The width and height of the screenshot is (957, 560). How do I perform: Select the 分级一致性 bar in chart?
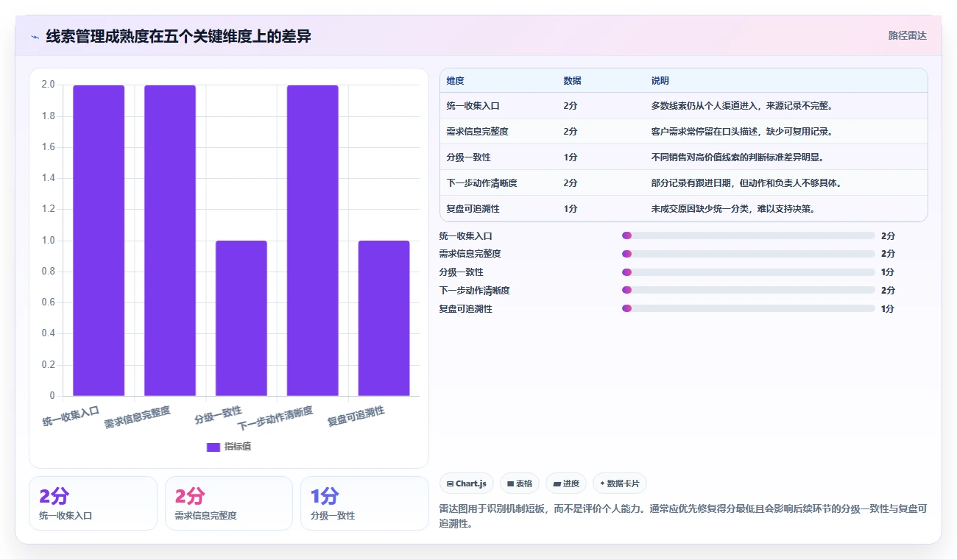pos(241,318)
